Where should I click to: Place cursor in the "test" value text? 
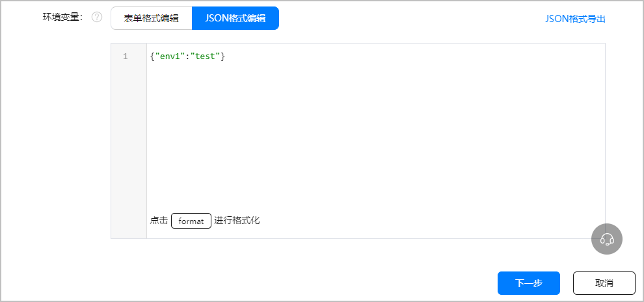tap(205, 57)
